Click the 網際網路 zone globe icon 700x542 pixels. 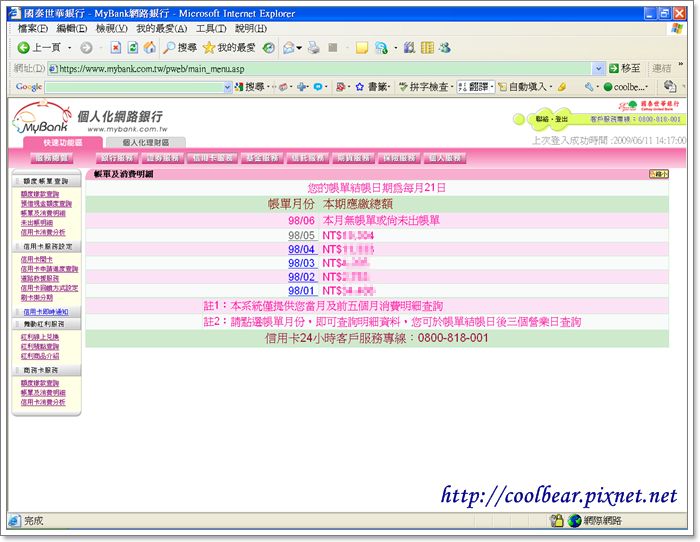point(575,520)
